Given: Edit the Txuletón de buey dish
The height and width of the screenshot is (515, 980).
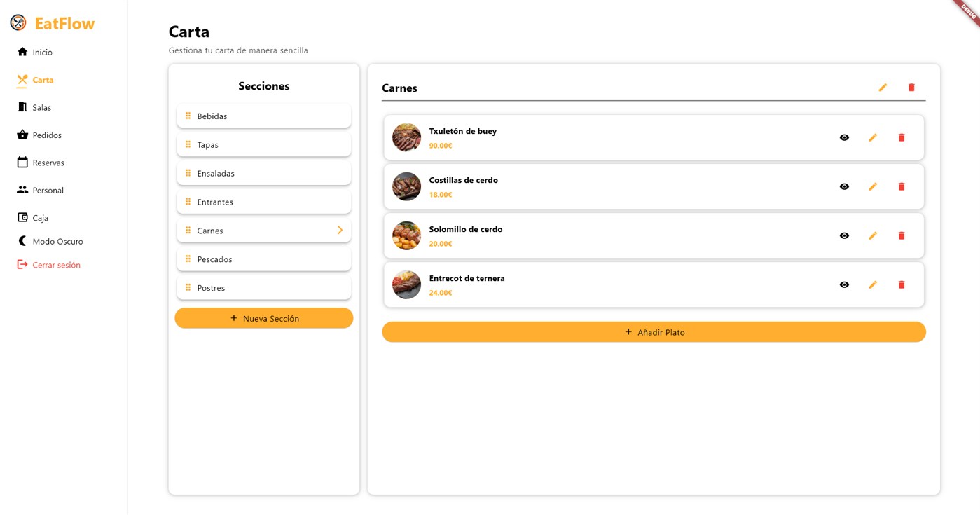Looking at the screenshot, I should (x=873, y=137).
